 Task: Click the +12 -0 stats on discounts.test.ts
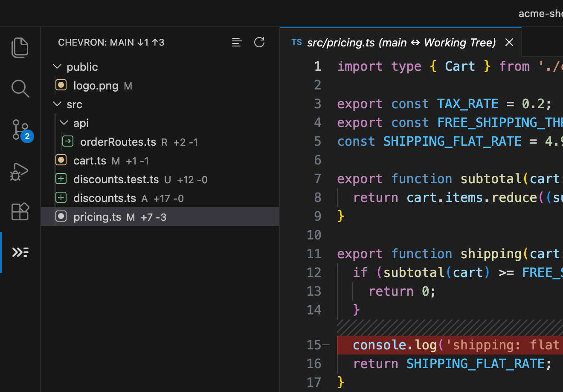(x=192, y=180)
